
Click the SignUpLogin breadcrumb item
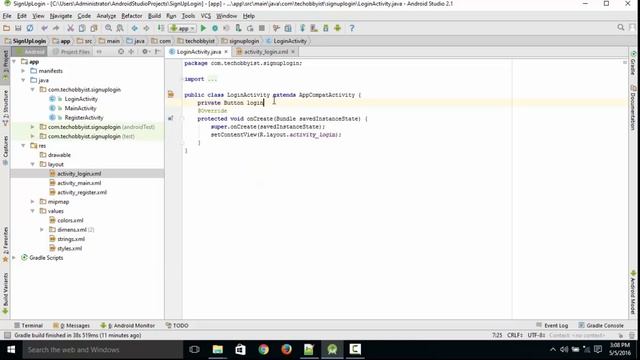click(x=25, y=41)
